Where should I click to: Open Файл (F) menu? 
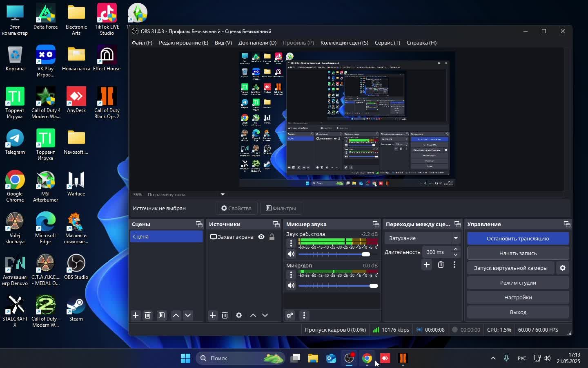[x=142, y=43]
